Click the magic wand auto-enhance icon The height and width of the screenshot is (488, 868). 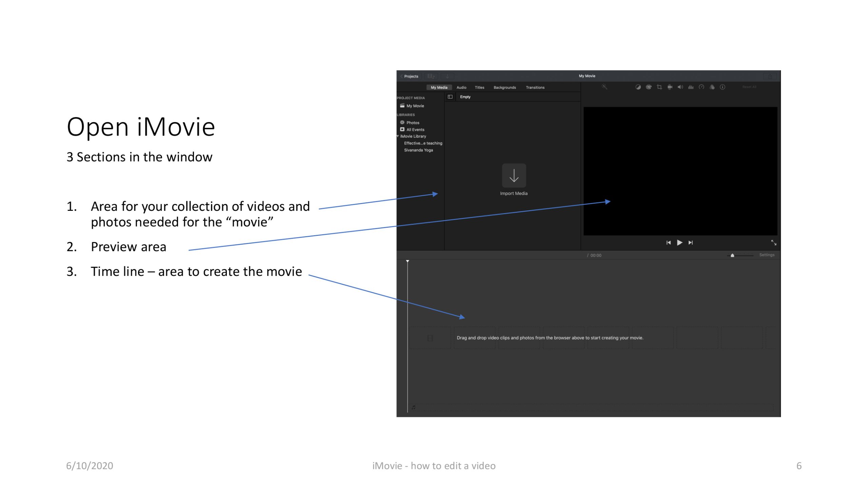point(604,87)
